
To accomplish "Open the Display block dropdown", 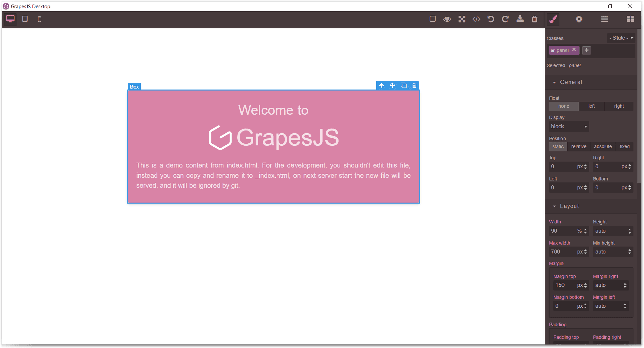I will point(569,126).
